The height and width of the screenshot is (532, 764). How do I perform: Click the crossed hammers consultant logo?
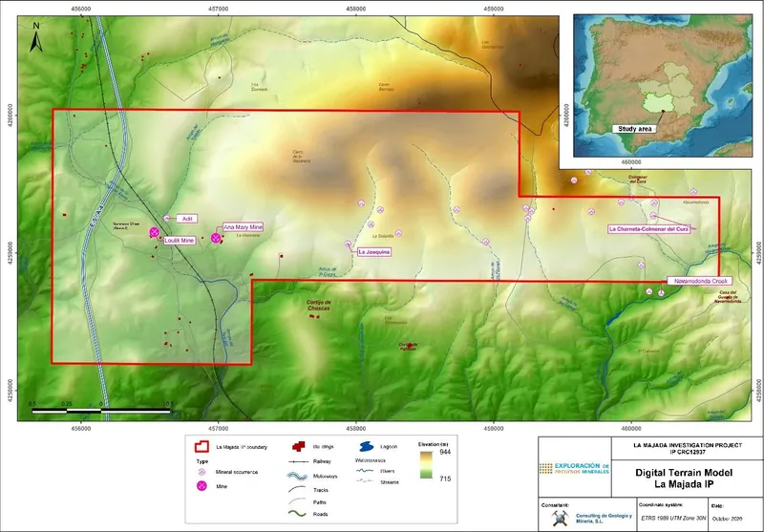tap(560, 519)
